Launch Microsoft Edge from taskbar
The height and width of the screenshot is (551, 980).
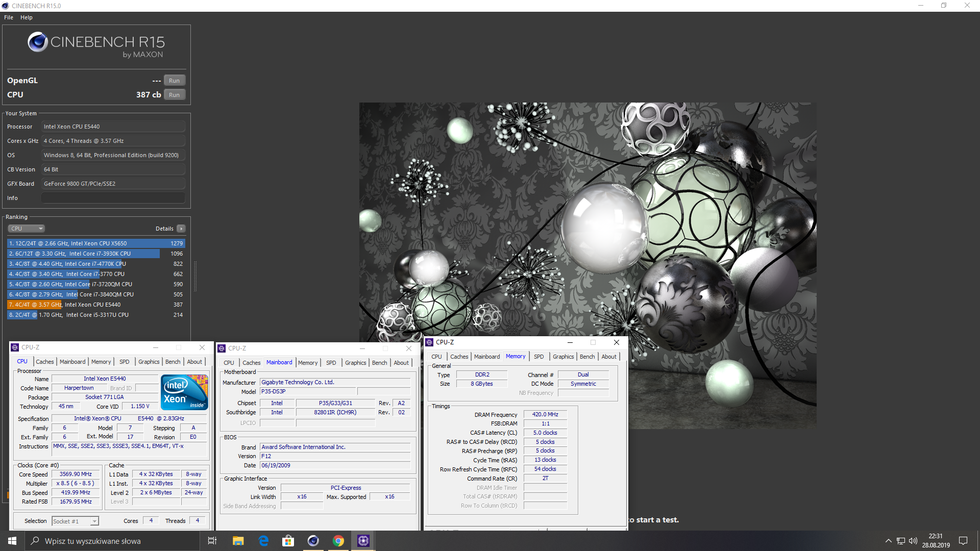263,541
